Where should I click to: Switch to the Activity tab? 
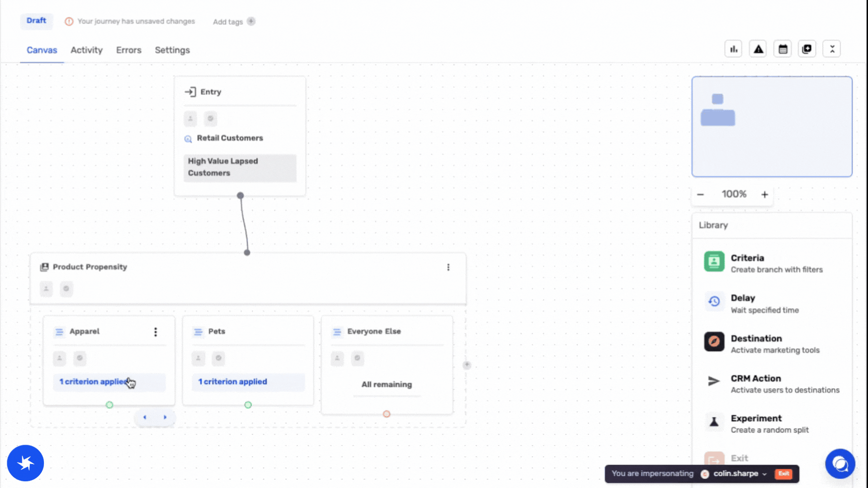tap(86, 50)
